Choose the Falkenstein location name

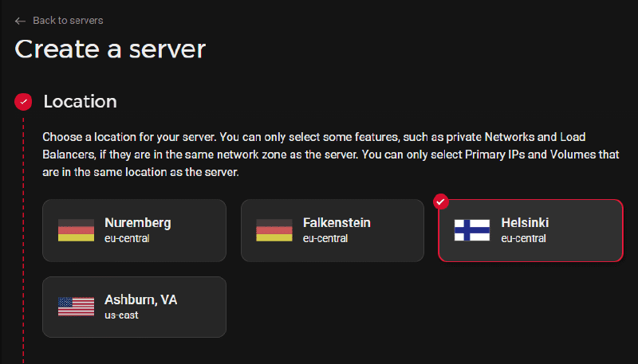pos(337,223)
